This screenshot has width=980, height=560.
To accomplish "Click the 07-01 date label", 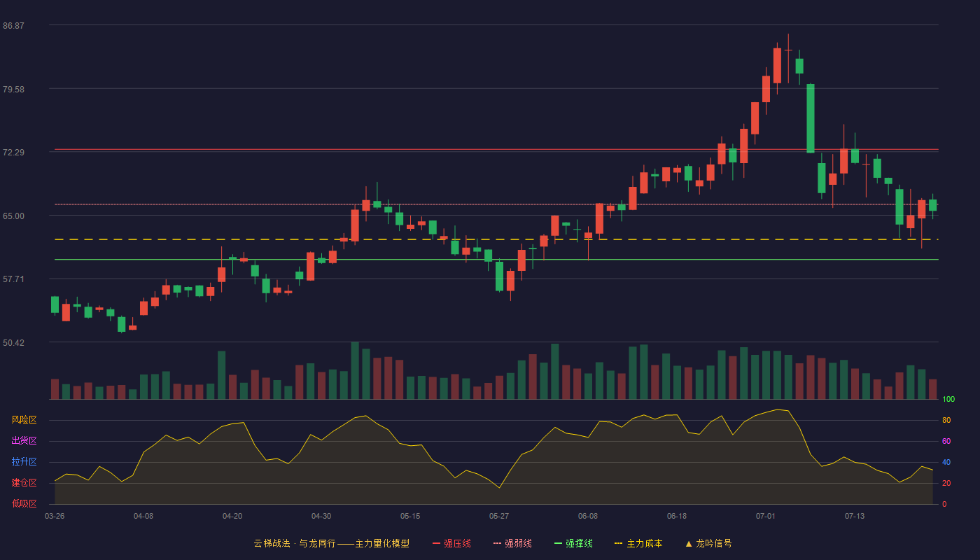I will pos(766,516).
